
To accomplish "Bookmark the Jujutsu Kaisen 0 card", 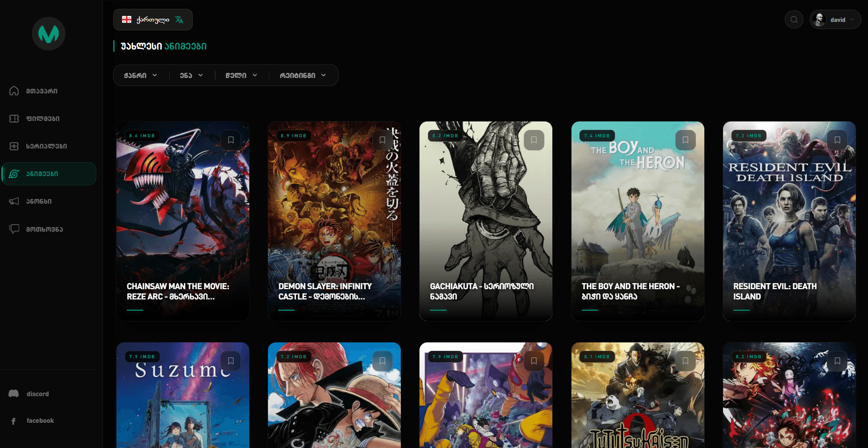I will (685, 361).
